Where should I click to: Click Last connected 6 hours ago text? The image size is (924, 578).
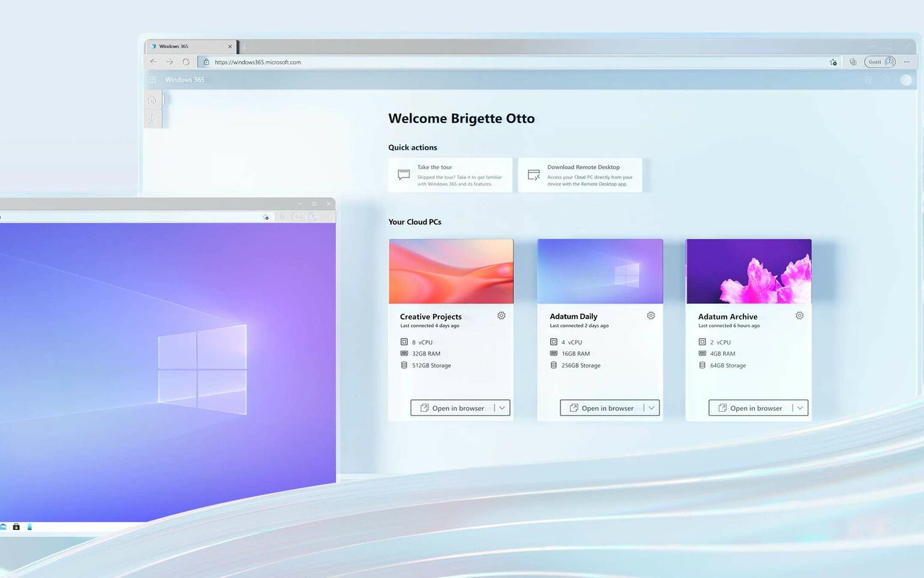click(x=729, y=325)
